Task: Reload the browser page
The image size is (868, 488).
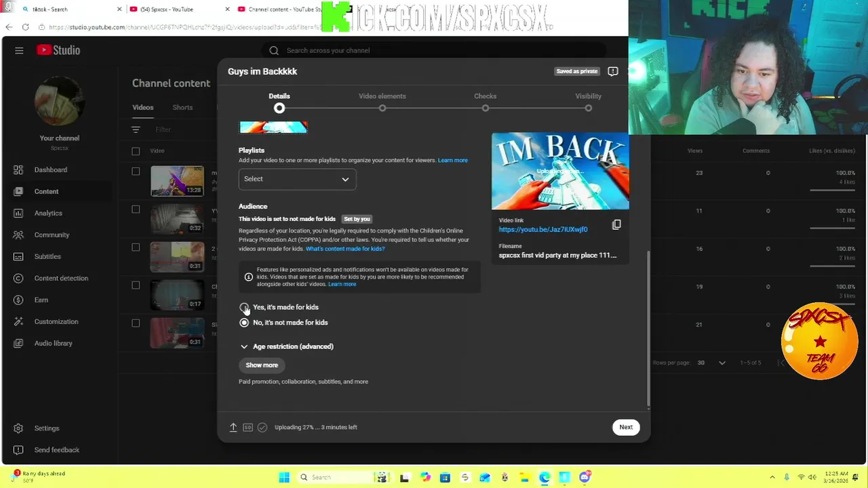Action: tap(25, 27)
